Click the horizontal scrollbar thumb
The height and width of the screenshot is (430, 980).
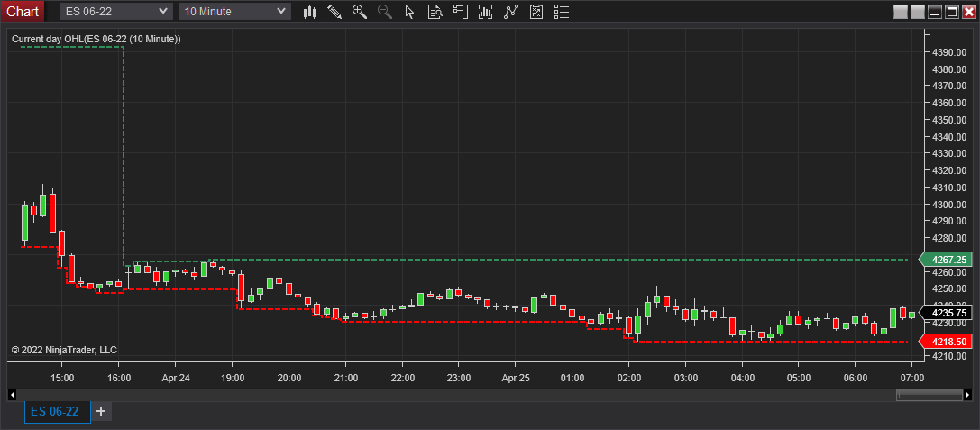(930, 394)
